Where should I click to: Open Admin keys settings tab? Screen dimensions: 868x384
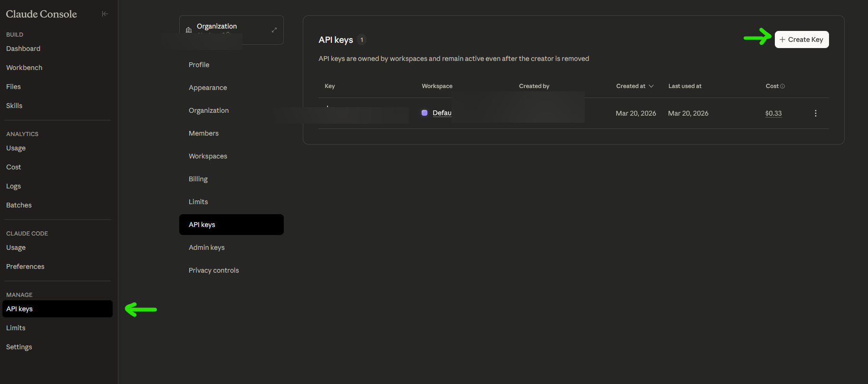tap(207, 247)
